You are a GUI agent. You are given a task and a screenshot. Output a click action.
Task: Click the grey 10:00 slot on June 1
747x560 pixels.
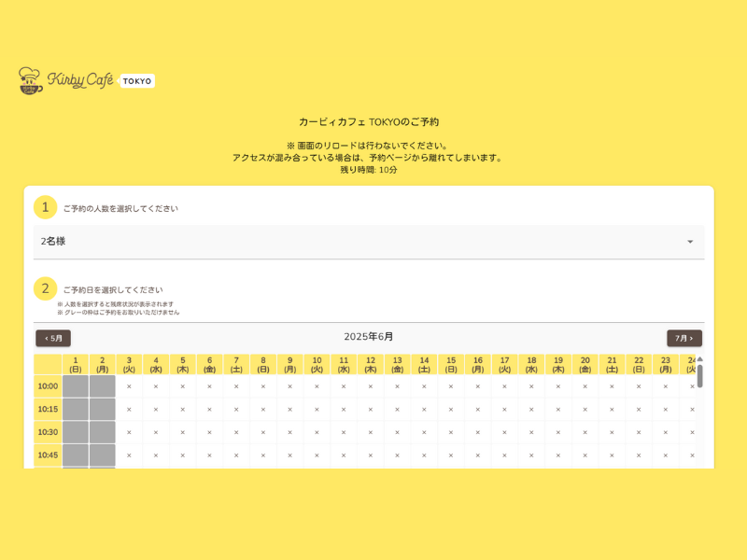pyautogui.click(x=76, y=386)
